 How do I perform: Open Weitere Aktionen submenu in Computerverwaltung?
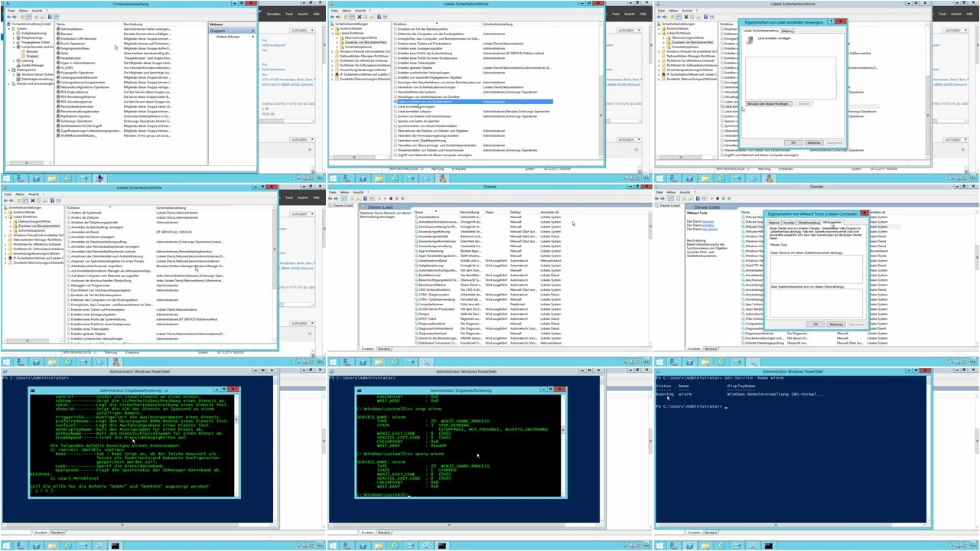coord(232,36)
